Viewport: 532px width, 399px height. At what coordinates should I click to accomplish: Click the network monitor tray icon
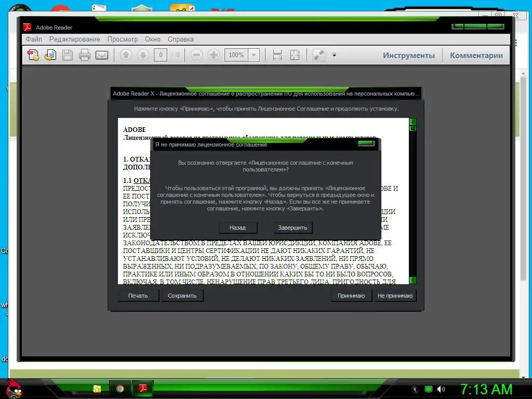(429, 389)
